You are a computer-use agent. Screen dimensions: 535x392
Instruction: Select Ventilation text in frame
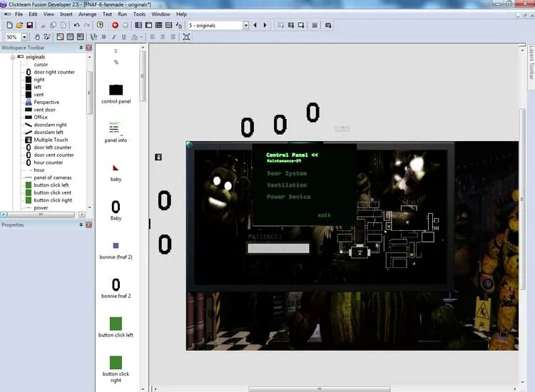287,185
